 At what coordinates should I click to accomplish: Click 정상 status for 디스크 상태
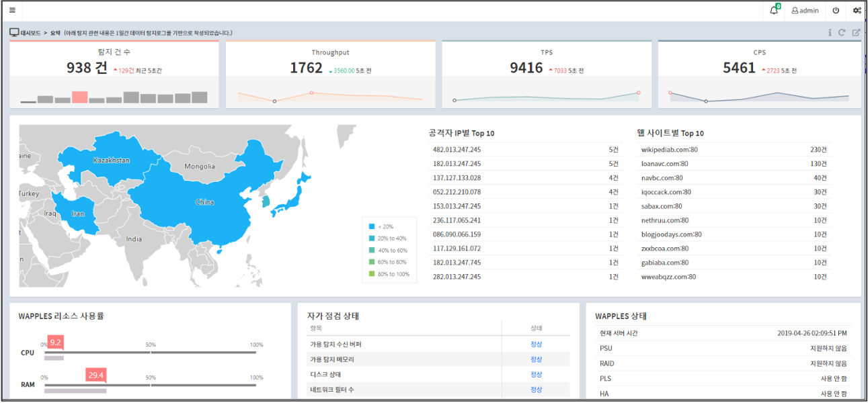(536, 374)
